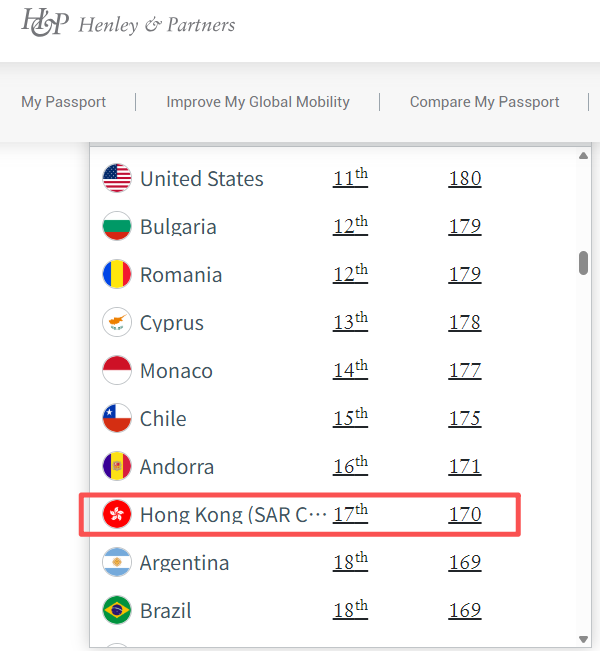Image resolution: width=600 pixels, height=651 pixels.
Task: Click the Andorra flag icon
Action: (x=117, y=467)
